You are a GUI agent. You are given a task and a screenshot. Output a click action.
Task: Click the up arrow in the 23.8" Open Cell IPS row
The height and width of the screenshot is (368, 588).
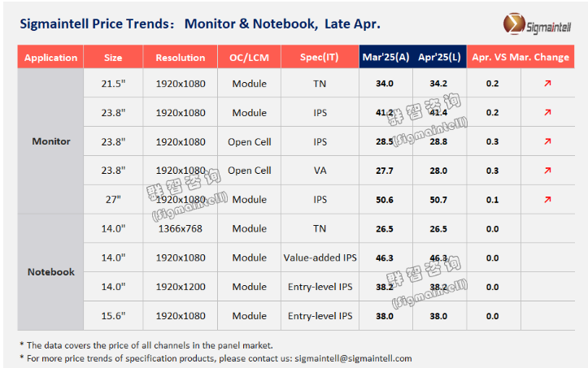pos(547,141)
